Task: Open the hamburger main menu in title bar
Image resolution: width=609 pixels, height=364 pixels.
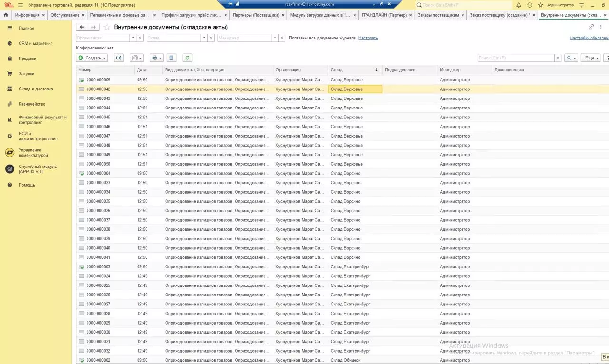Action: point(20,5)
